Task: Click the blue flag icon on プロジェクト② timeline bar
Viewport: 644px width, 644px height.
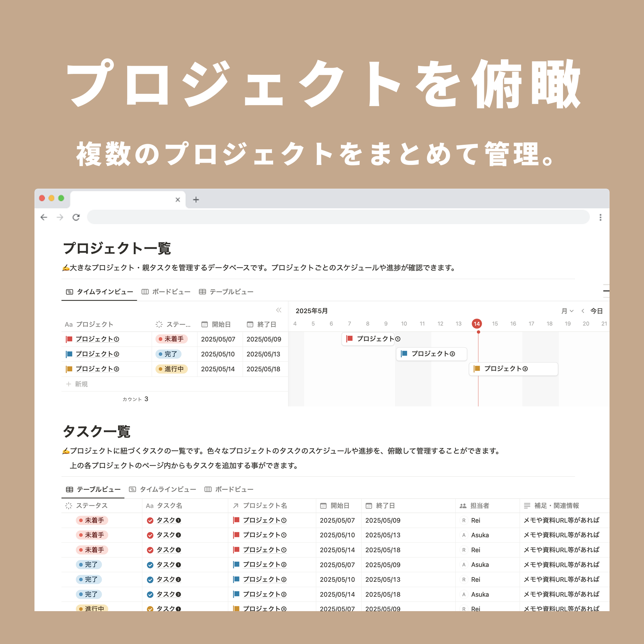Action: tap(404, 354)
